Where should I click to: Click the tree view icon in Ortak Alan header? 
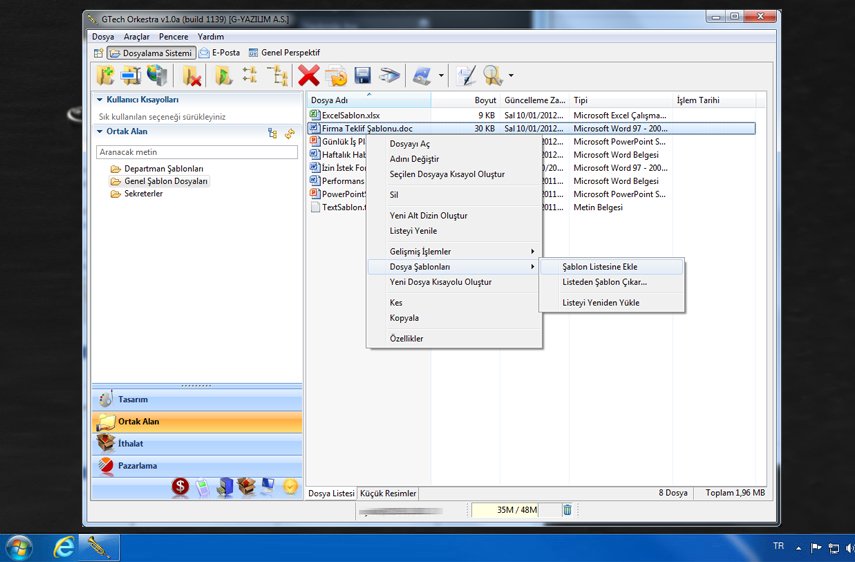(x=273, y=133)
